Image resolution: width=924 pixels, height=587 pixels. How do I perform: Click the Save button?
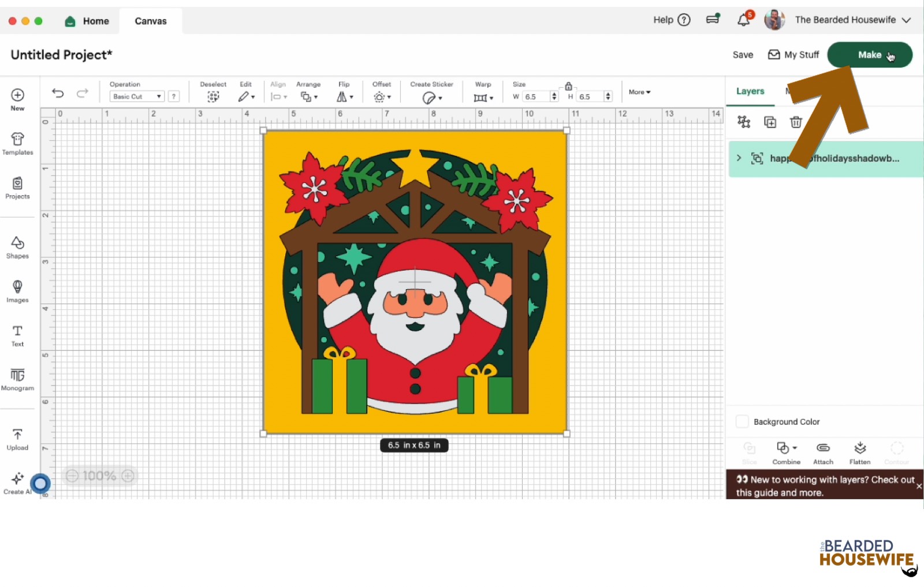point(743,55)
